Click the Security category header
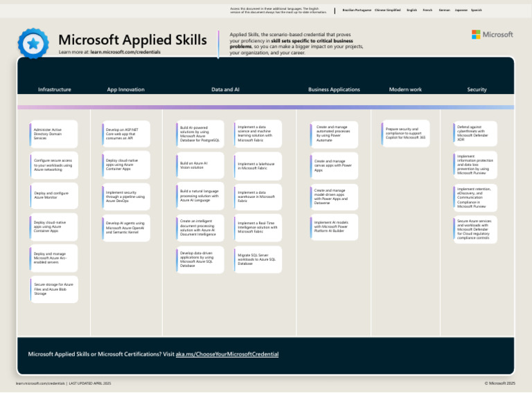The height and width of the screenshot is (393, 532). pyautogui.click(x=477, y=89)
